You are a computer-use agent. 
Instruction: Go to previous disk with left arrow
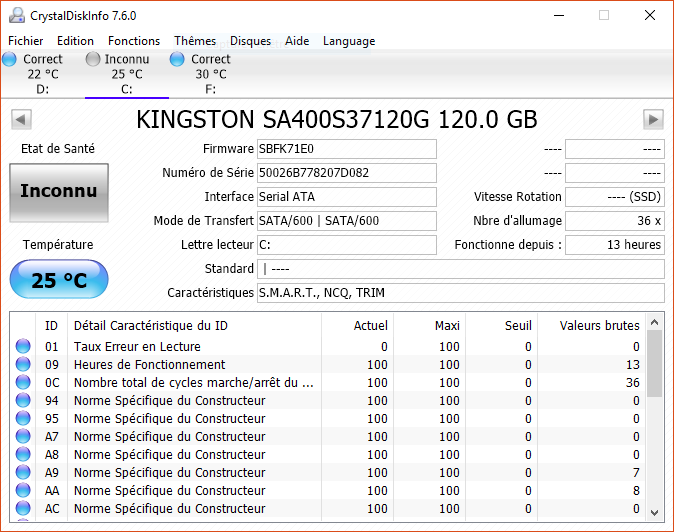point(21,119)
